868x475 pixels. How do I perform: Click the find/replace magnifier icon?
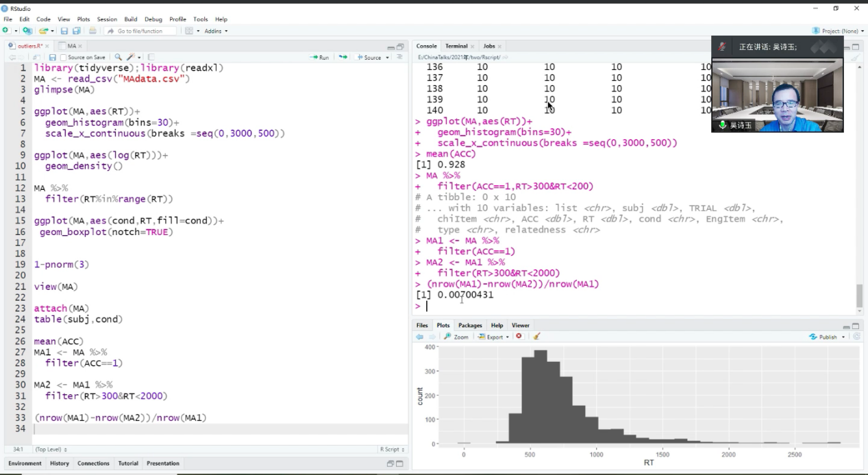click(x=118, y=58)
